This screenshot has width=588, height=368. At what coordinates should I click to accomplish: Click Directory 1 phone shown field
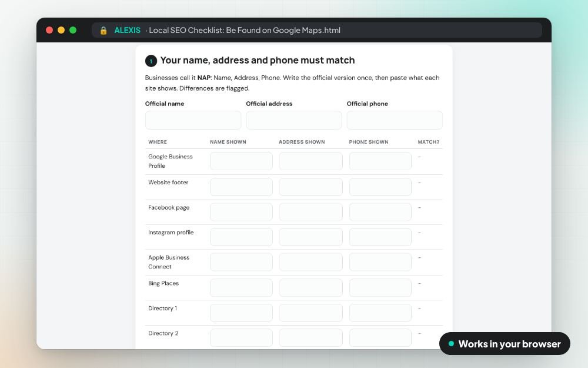point(380,313)
